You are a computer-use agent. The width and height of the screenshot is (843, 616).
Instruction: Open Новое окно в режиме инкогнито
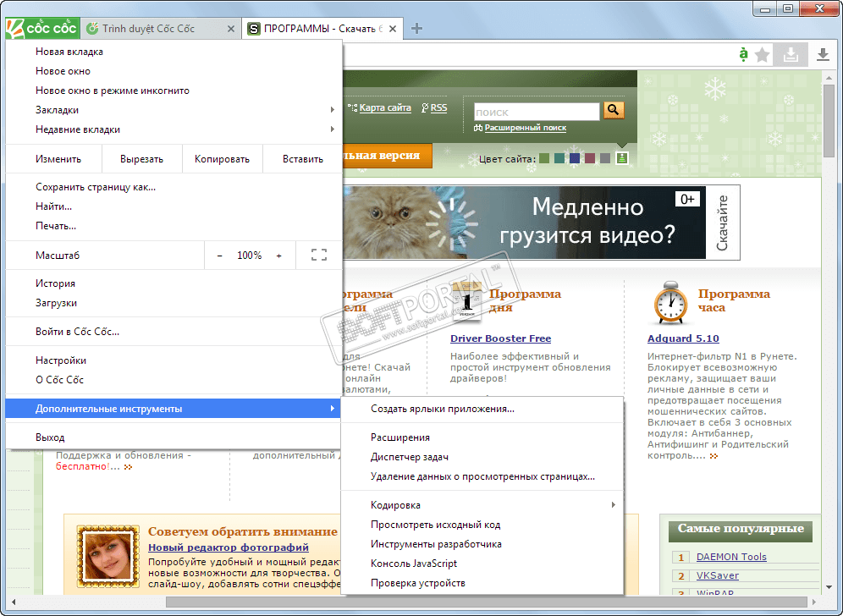174,91
